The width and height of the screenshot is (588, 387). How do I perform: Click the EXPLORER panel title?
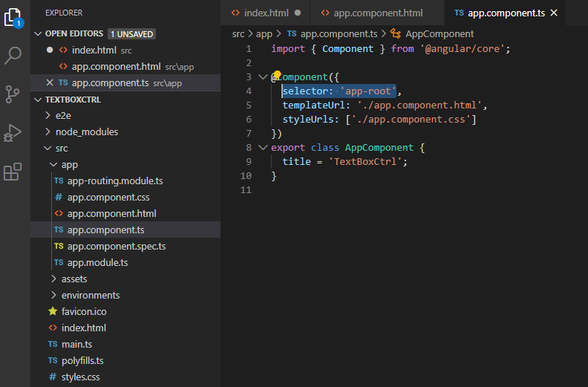[x=64, y=13]
